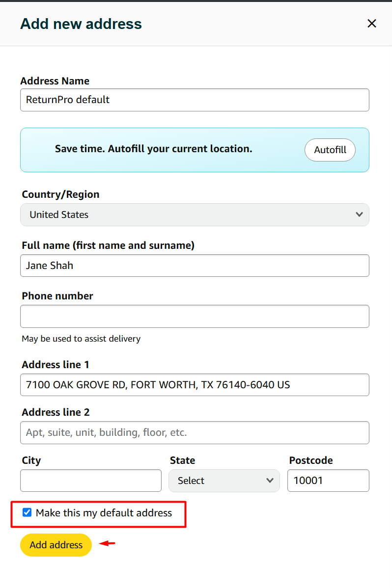The height and width of the screenshot is (588, 392).
Task: Click the 'Make this my default address' label
Action: pyautogui.click(x=104, y=513)
